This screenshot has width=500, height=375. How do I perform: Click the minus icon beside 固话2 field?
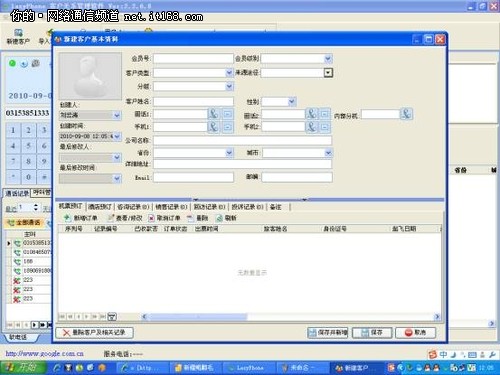(325, 114)
